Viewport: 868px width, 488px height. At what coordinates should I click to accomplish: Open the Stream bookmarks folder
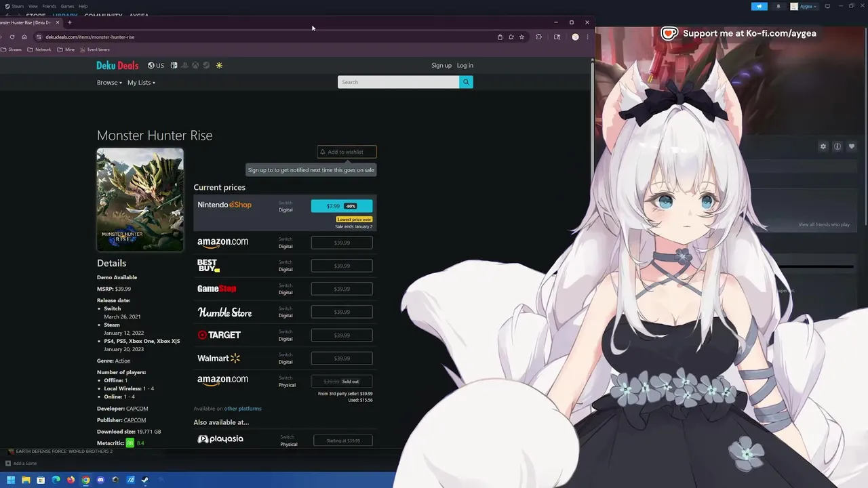pos(12,49)
